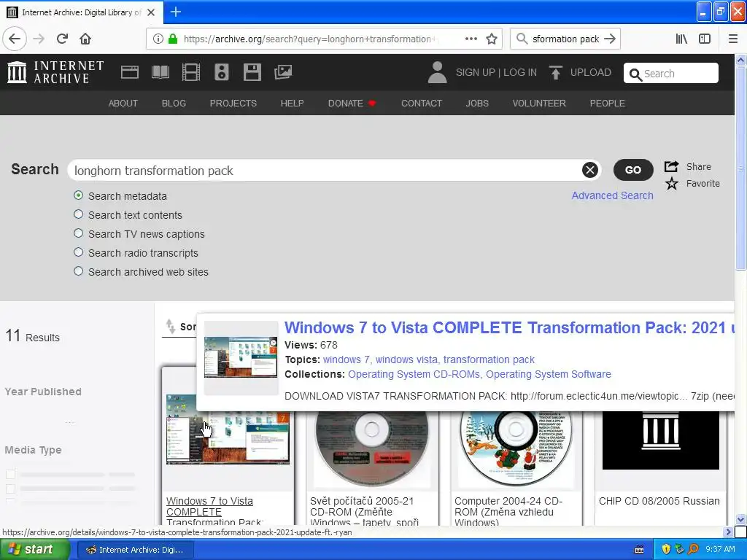Open the Windows Start button
Viewport: 747px width, 560px height.
35,550
